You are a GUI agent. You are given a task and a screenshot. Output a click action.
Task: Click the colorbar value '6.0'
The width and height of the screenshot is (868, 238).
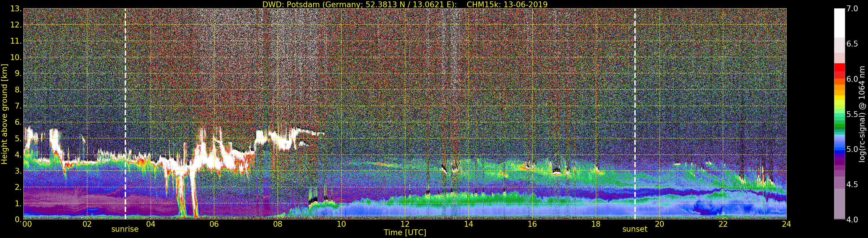[852, 79]
